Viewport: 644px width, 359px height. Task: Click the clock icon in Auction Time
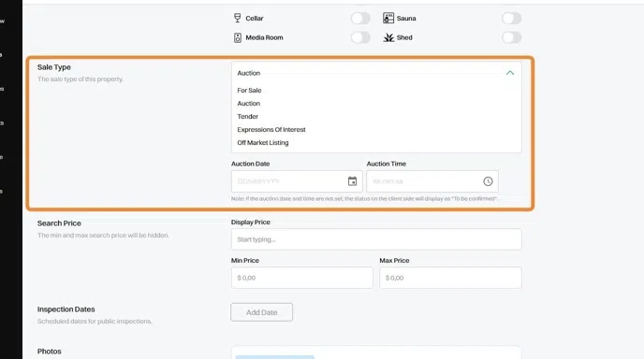(x=488, y=181)
